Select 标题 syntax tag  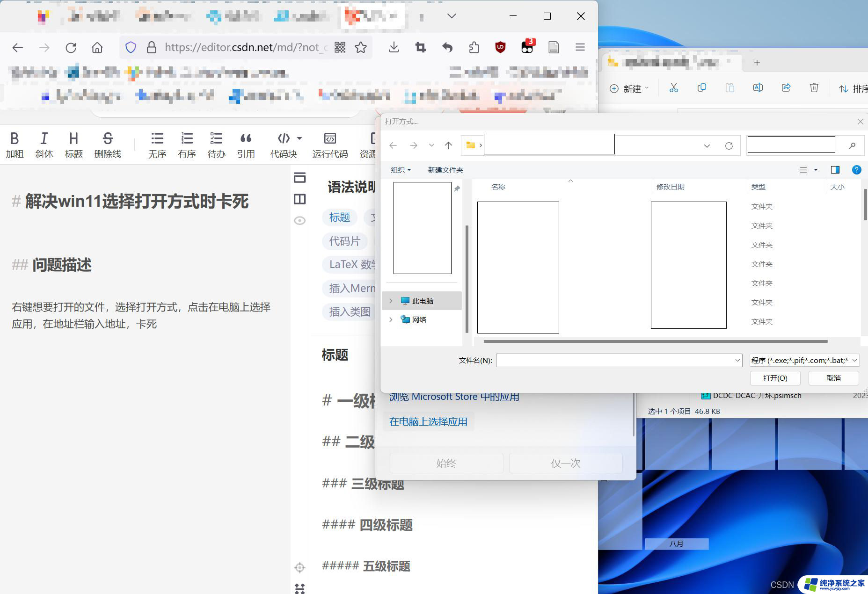pyautogui.click(x=340, y=217)
